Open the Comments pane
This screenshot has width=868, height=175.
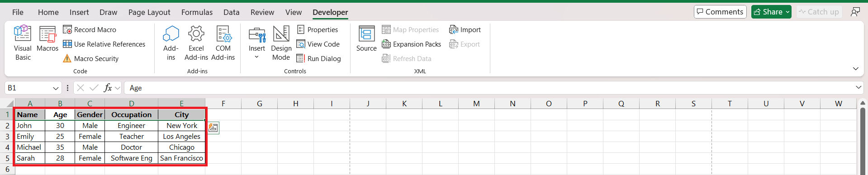[x=720, y=12]
